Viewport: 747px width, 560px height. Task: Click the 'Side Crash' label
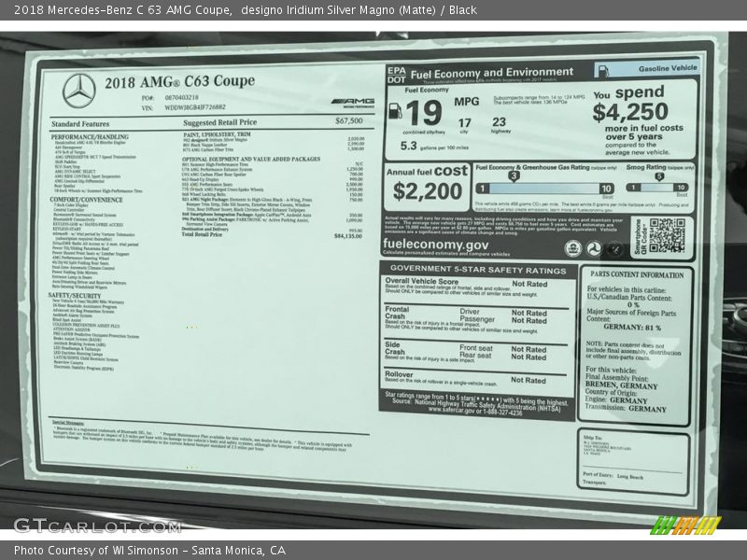pyautogui.click(x=395, y=348)
